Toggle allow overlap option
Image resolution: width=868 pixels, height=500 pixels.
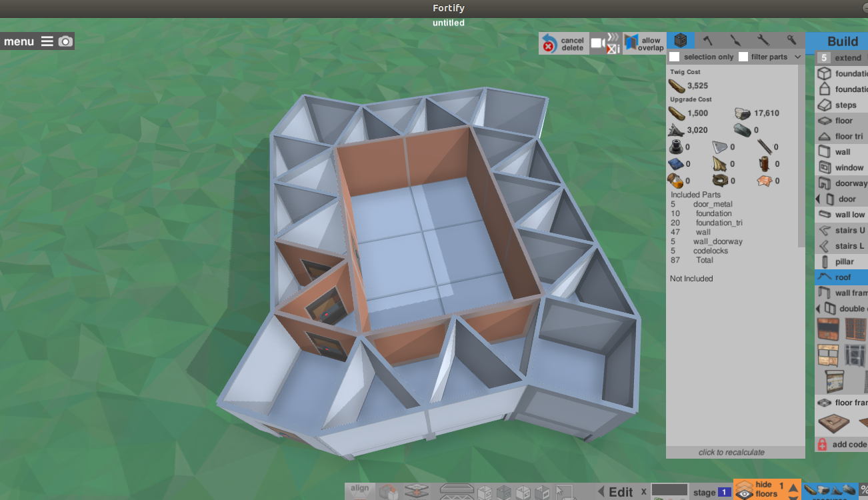pyautogui.click(x=644, y=44)
